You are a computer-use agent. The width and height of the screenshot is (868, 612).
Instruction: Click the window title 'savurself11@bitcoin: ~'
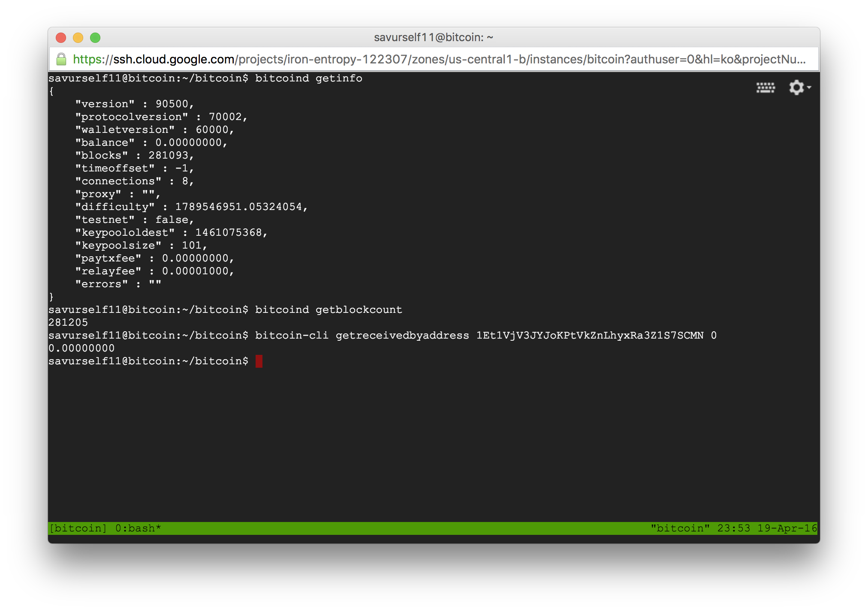click(x=434, y=37)
